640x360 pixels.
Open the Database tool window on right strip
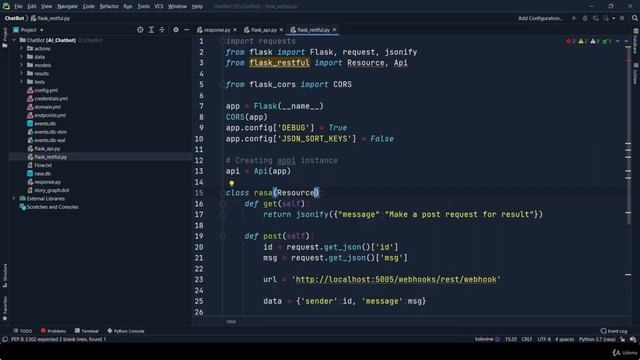tap(636, 41)
